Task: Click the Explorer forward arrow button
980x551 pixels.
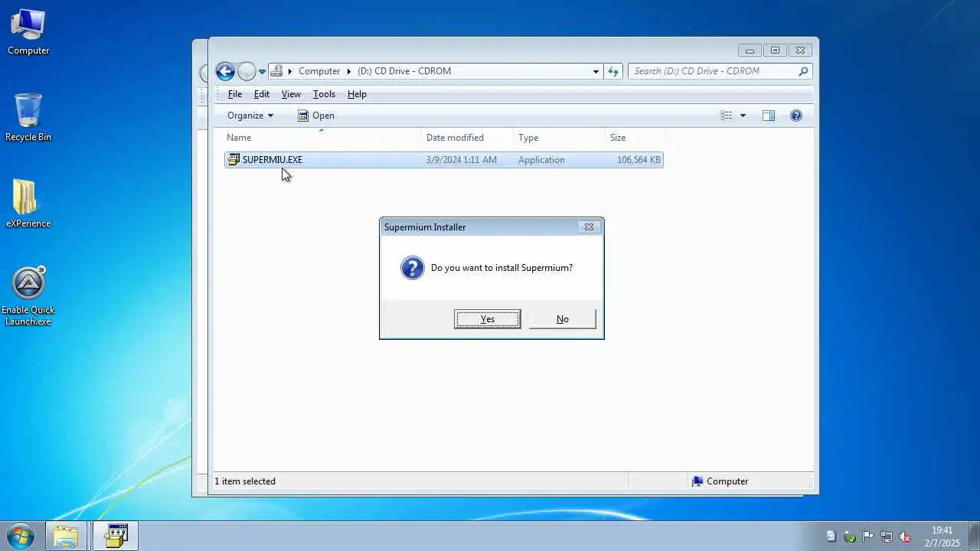Action: [247, 71]
